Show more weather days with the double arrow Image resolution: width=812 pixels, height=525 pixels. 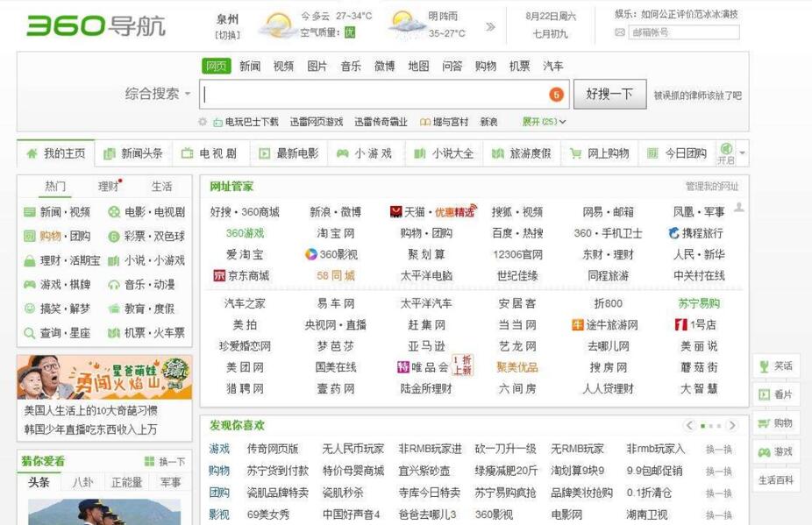pos(490,26)
